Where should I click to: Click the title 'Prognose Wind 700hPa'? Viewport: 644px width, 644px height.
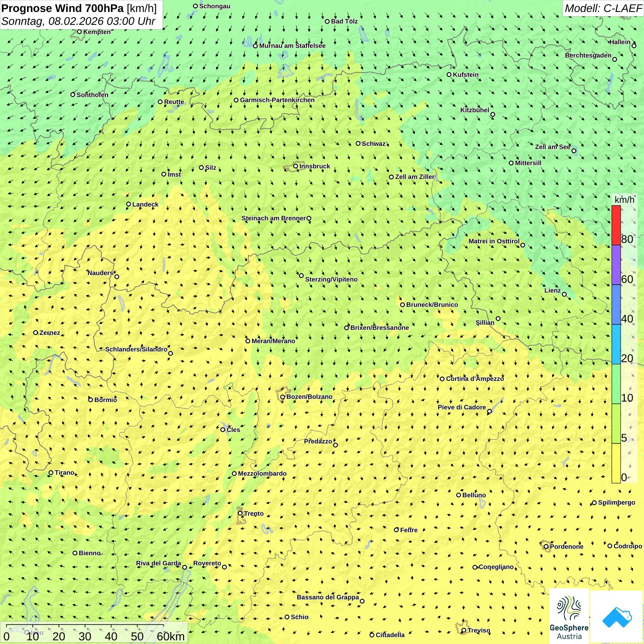click(x=63, y=8)
